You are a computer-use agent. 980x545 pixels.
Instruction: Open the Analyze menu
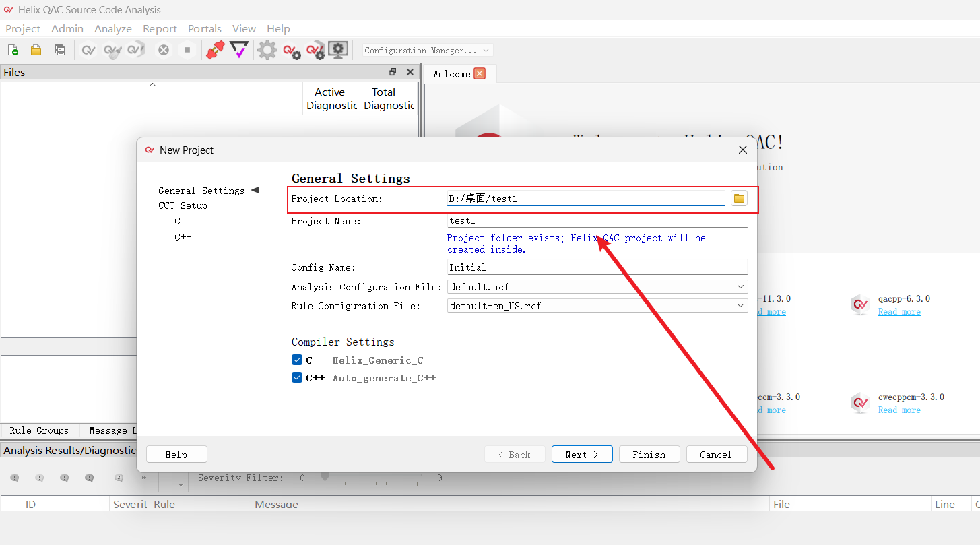tap(113, 28)
